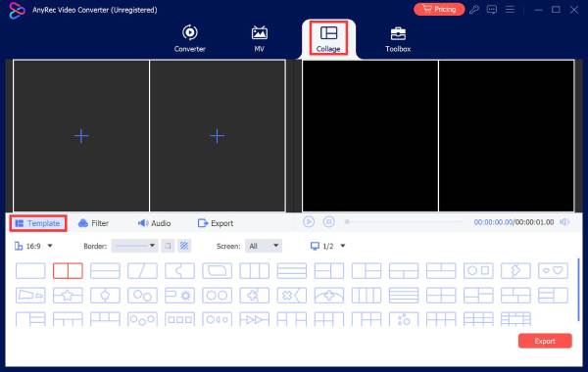This screenshot has width=588, height=372.
Task: Open the Converter tab
Action: [190, 38]
